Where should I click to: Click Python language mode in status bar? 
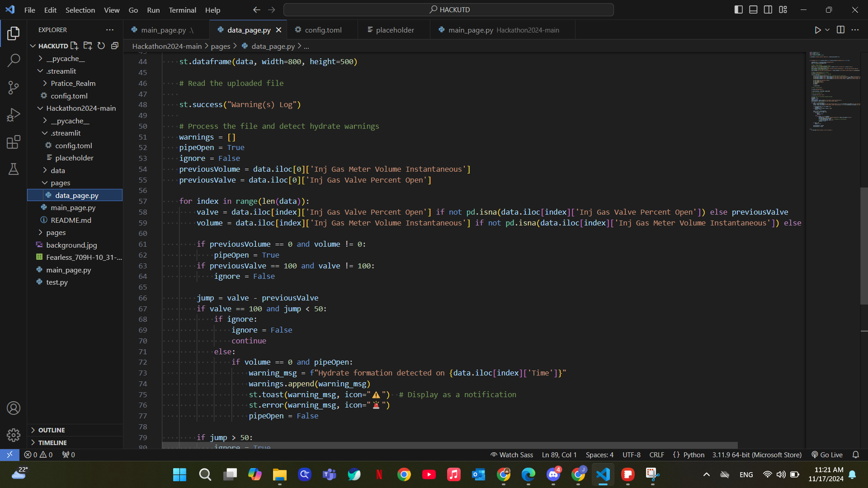coord(693,455)
